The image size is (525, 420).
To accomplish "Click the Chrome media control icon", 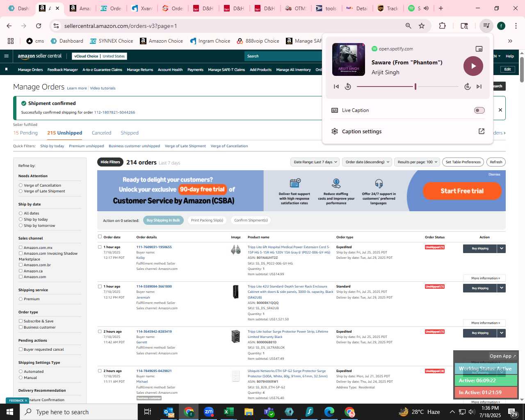I will [486, 26].
